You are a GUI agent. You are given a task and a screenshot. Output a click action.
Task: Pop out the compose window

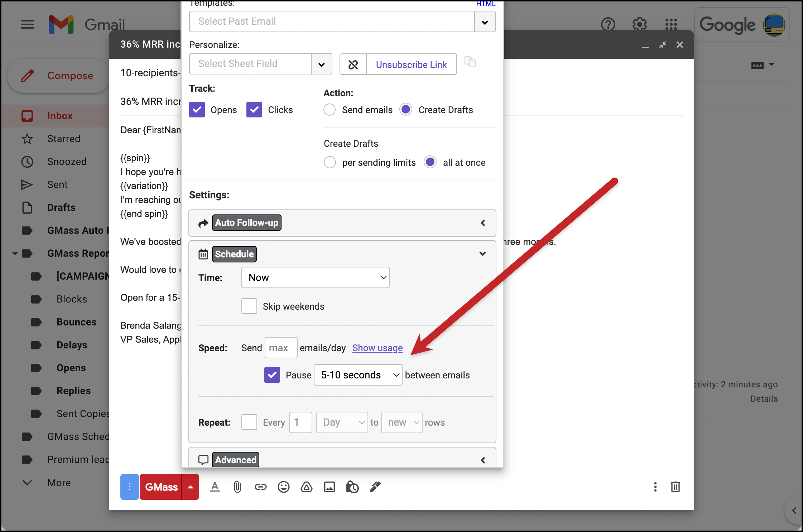pyautogui.click(x=662, y=45)
